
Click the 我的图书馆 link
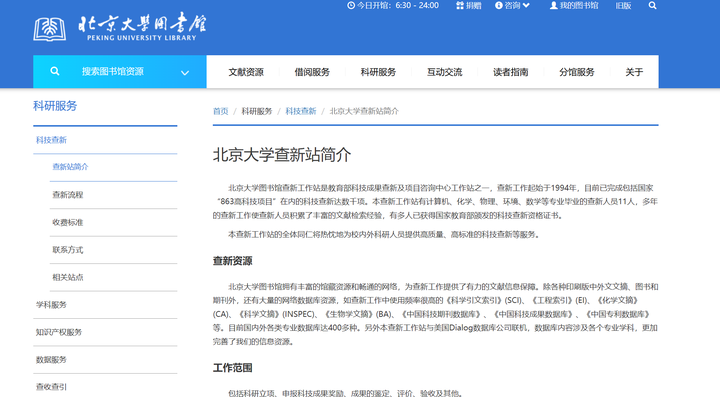tap(579, 6)
